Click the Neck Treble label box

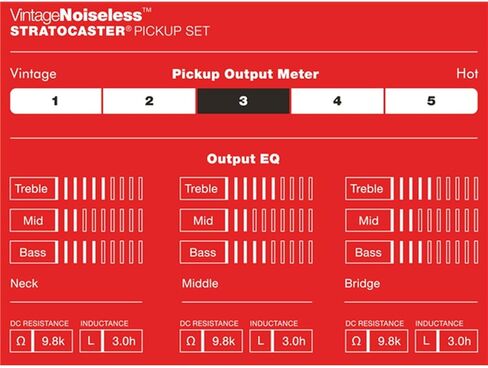(x=33, y=189)
